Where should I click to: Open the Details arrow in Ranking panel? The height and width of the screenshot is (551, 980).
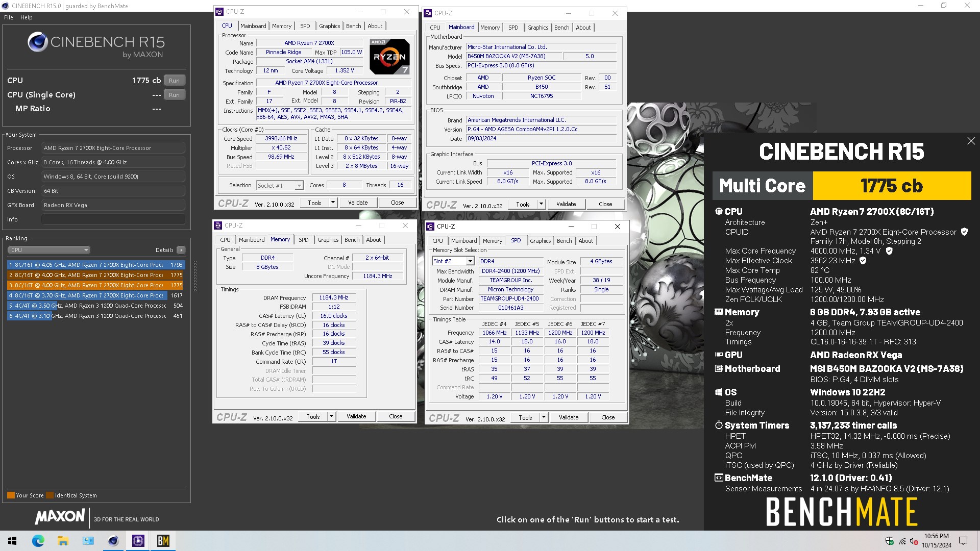pos(181,250)
